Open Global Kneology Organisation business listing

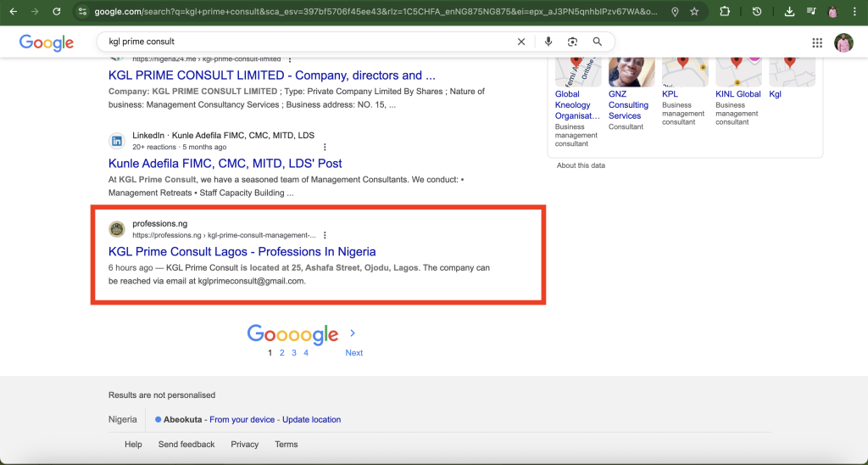point(577,104)
